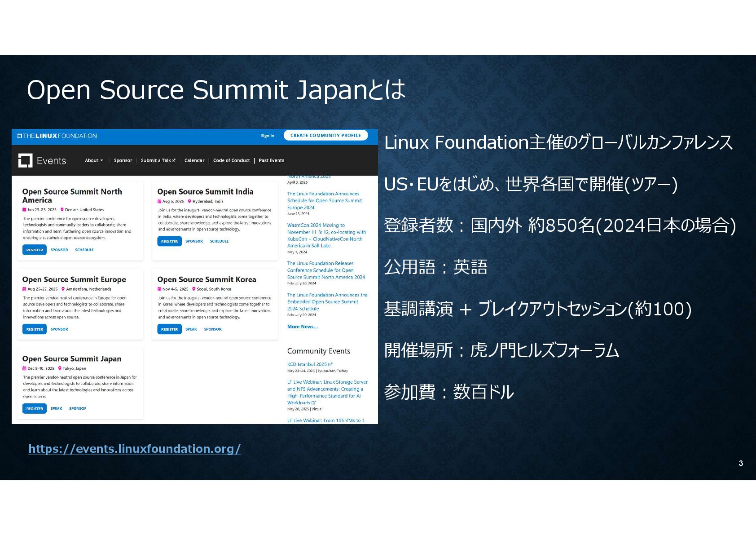Screen dimensions: 756x535
Task: Click Register for Open Source Summit Japan
Action: (x=35, y=409)
